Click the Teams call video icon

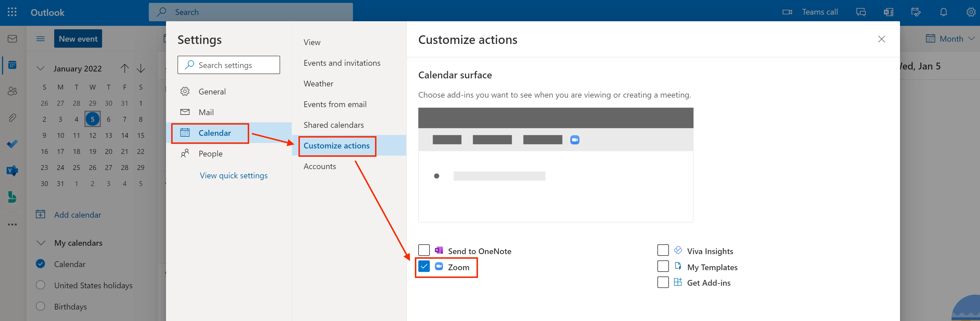tap(787, 12)
